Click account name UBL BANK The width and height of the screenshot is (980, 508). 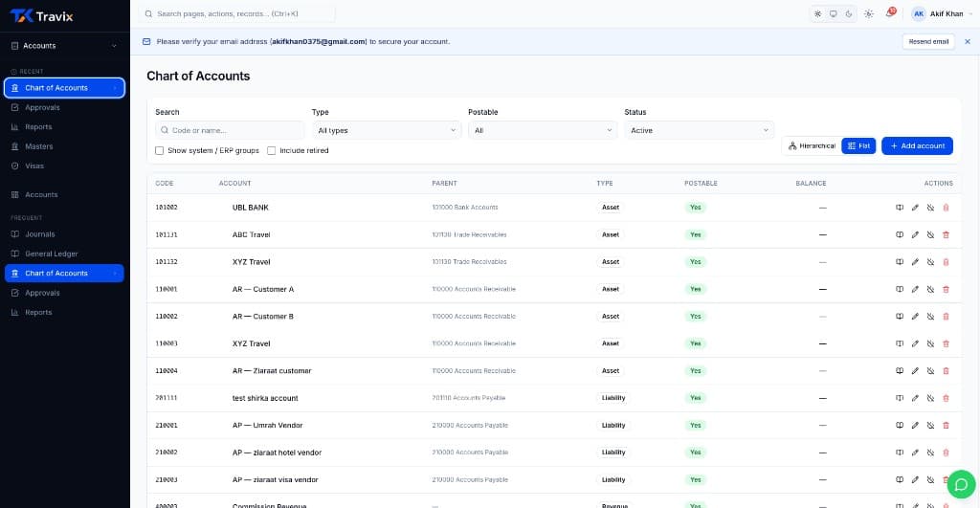click(x=251, y=208)
